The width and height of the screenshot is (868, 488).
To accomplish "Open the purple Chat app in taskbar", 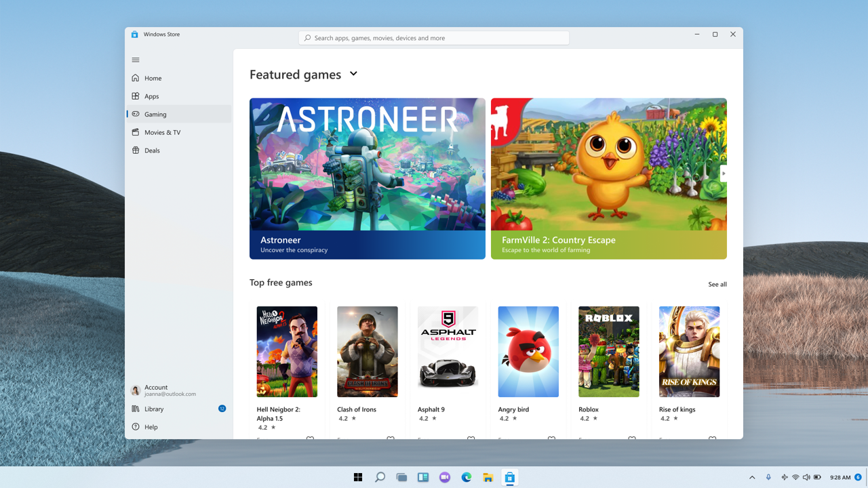I will 445,477.
